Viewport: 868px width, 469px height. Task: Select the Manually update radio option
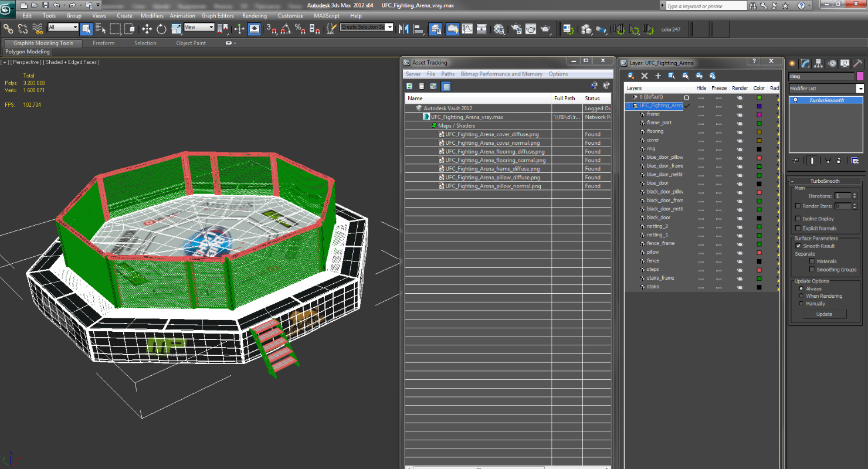pyautogui.click(x=801, y=304)
